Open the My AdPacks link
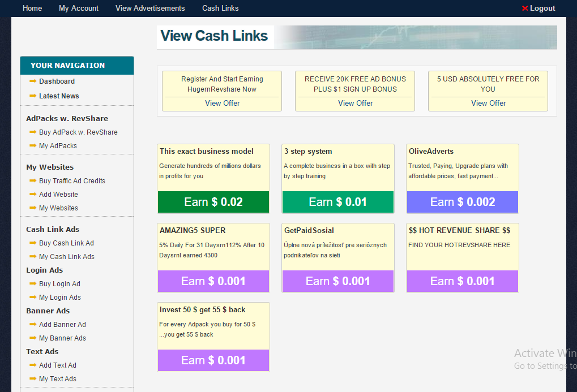Viewport: 577px width, 392px height. (58, 145)
